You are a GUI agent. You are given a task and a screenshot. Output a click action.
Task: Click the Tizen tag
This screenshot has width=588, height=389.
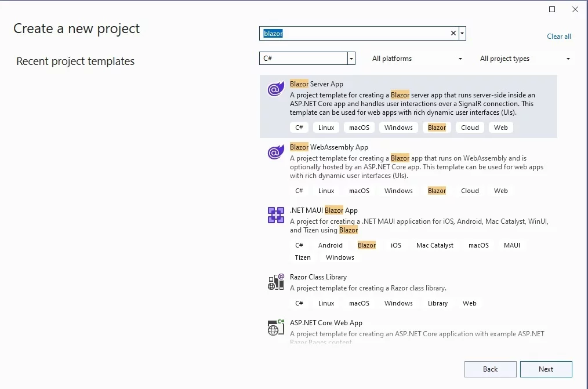[303, 257]
